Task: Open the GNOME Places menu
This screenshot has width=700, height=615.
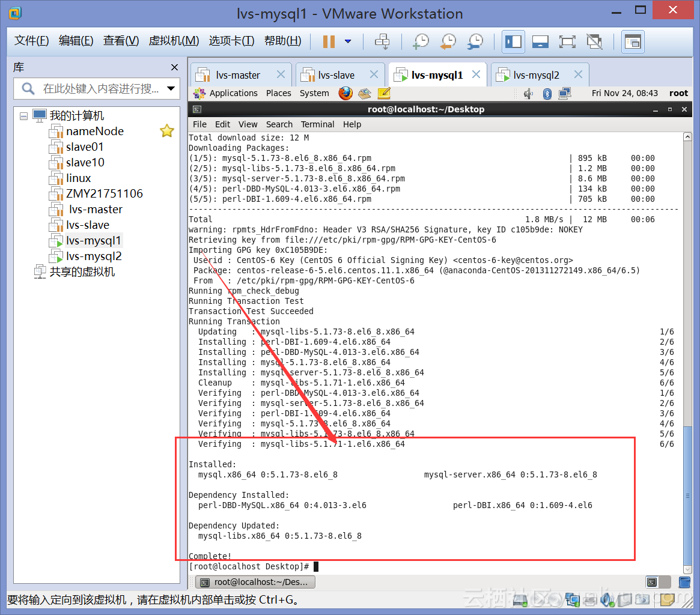Action: 279,93
